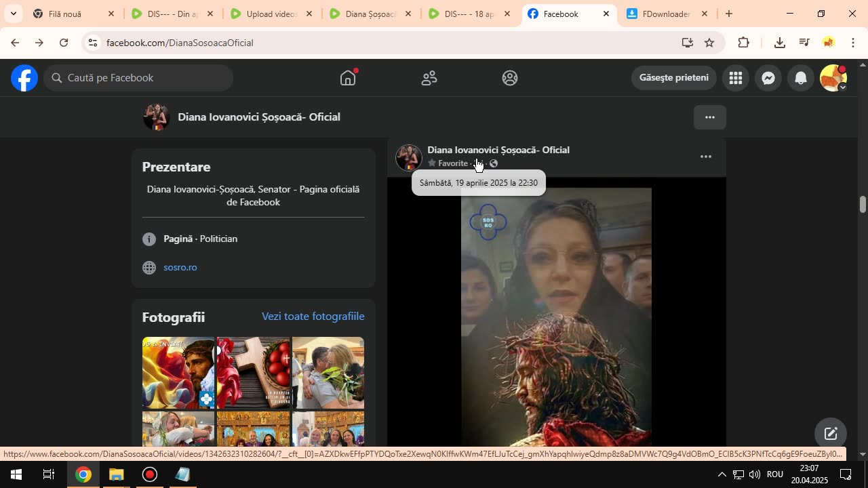Click the Caută pe Facebook search field
868x488 pixels.
(139, 78)
